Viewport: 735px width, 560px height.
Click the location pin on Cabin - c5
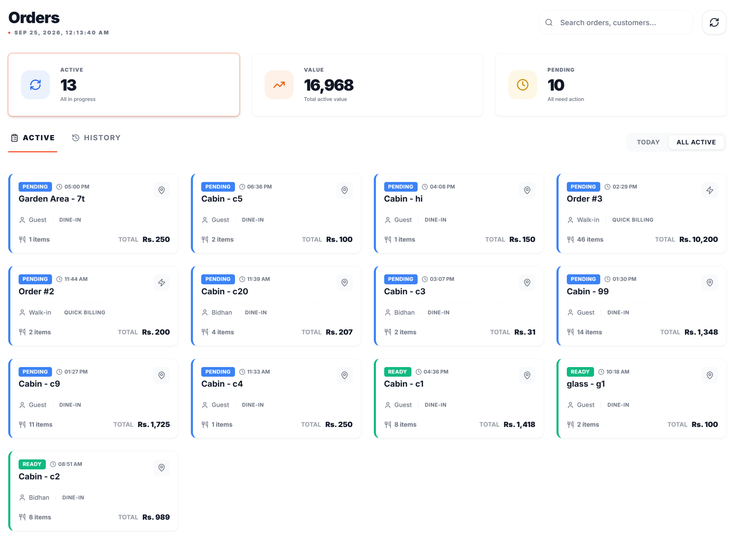[x=344, y=190]
